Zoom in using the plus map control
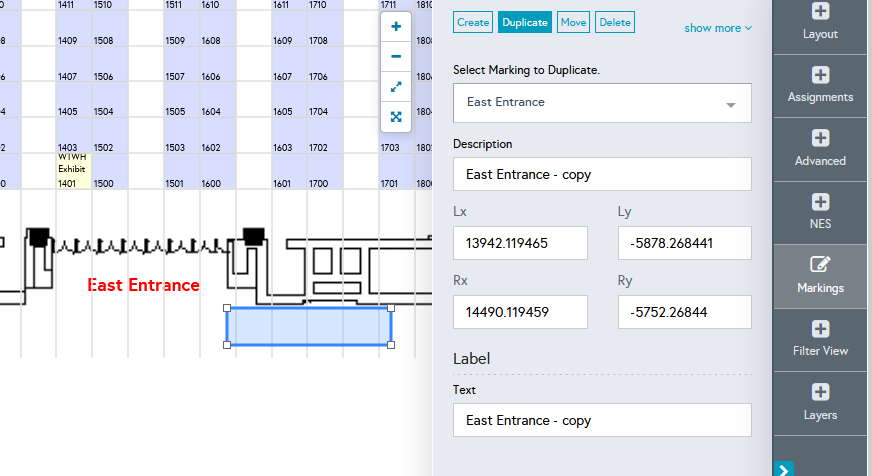This screenshot has height=476, width=872. [x=396, y=27]
